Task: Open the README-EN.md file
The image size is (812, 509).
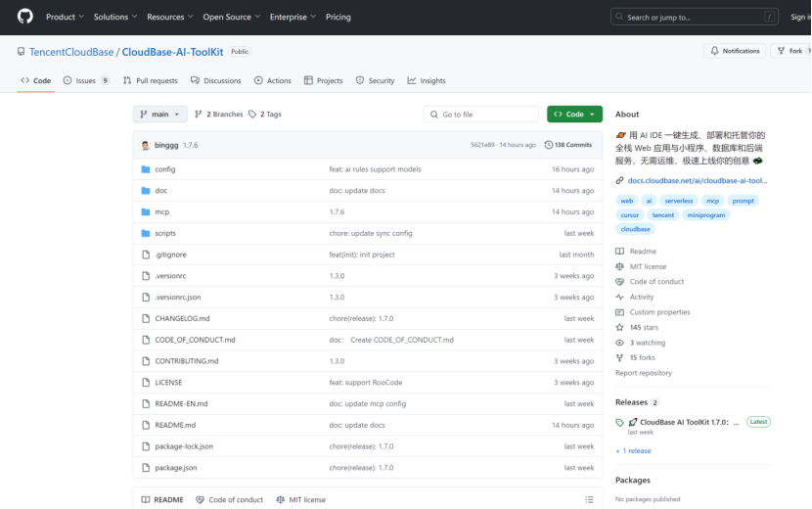Action: (181, 403)
